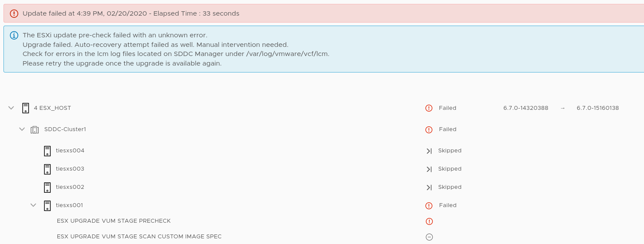Screen dimensions: 644x244
Task: Click the server icon beside tiesxs004
Action: point(47,151)
